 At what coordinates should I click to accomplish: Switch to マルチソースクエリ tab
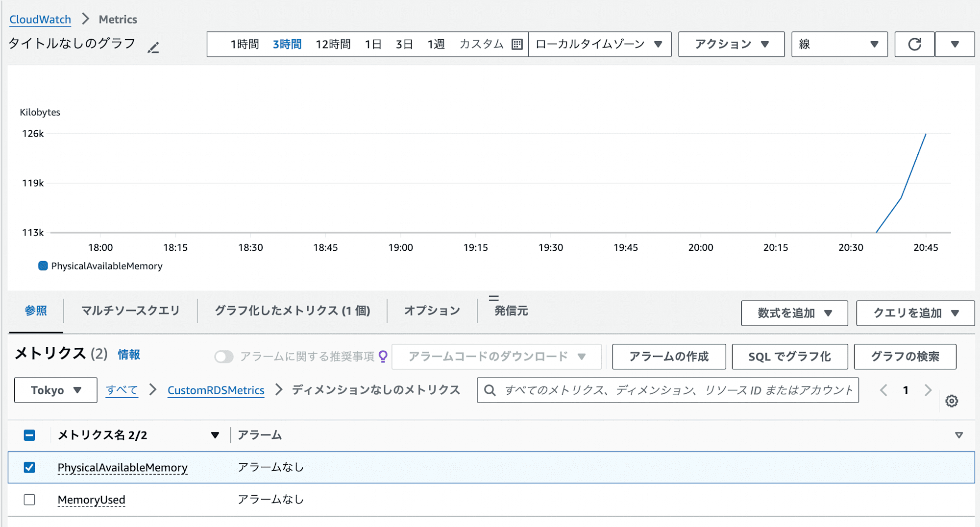[130, 311]
